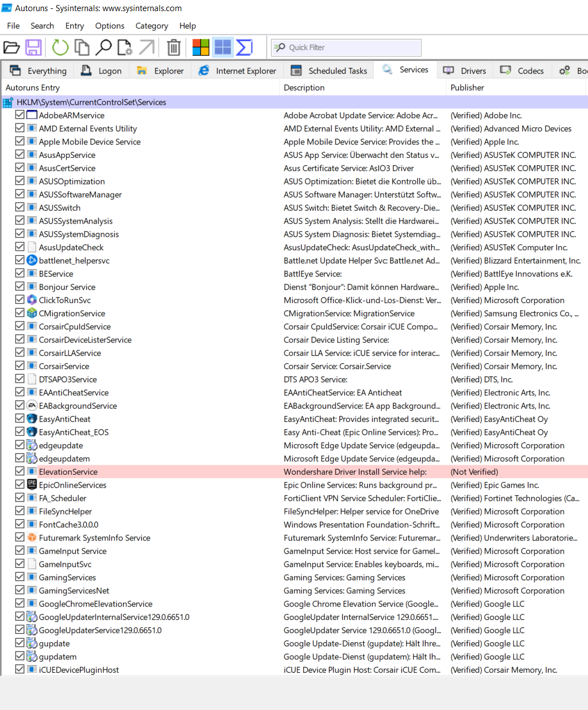
Task: Disable the ASUSOptimization entry checkbox
Action: pos(20,181)
